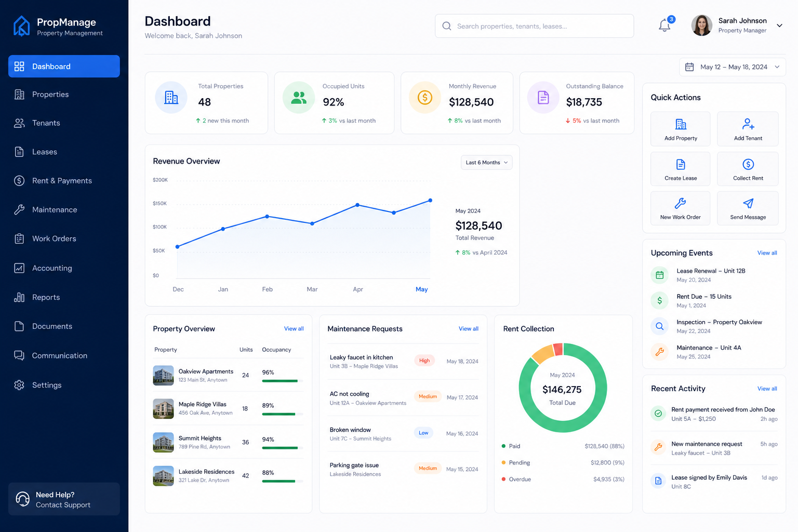Screen dimensions: 798x532
Task: Click the May data point on revenue chart
Action: (430, 200)
